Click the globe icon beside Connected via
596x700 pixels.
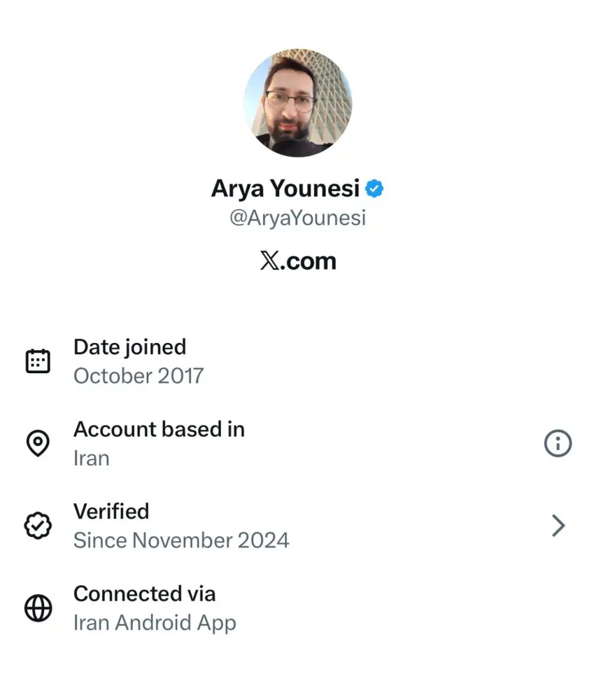38,608
